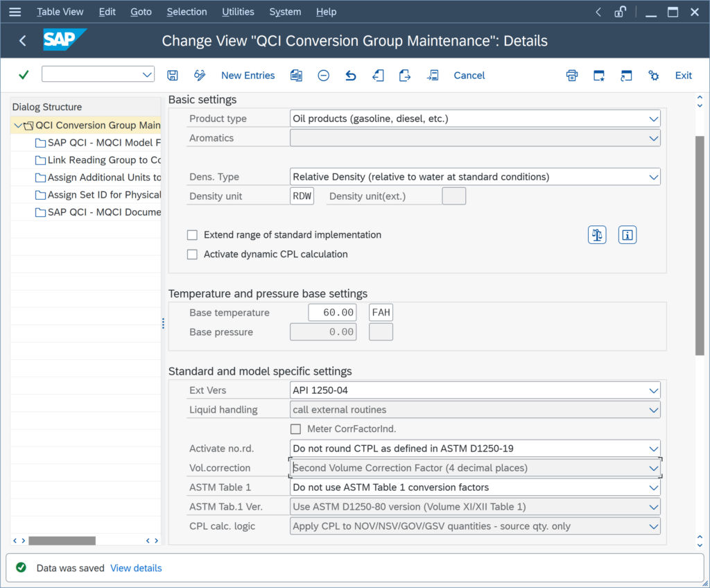Open the Edit menu
The width and height of the screenshot is (710, 588).
coord(107,12)
